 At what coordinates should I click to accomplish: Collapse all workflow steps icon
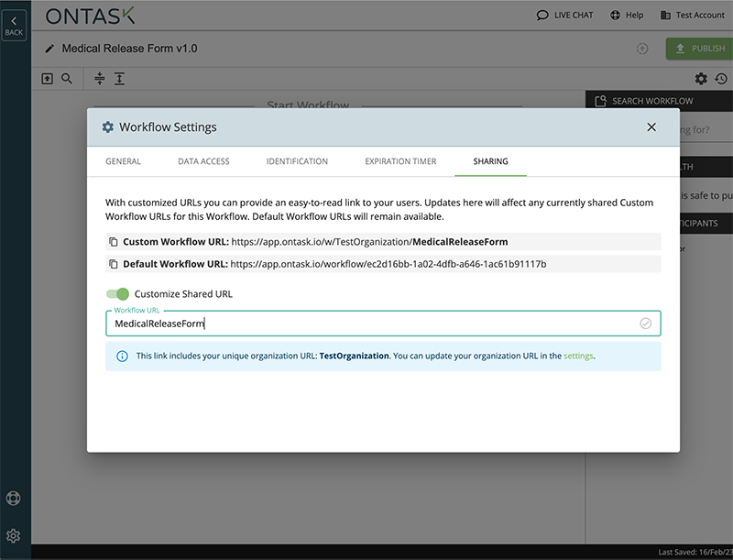[100, 79]
